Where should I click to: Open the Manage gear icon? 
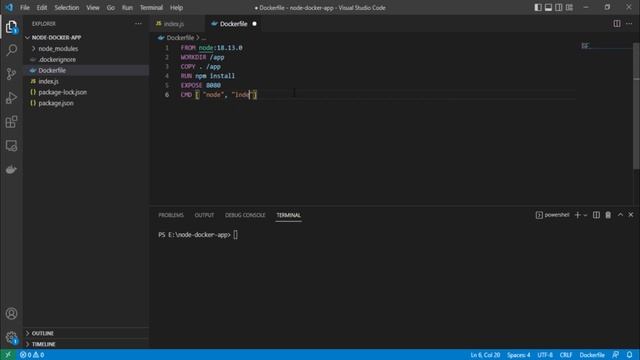click(11, 338)
